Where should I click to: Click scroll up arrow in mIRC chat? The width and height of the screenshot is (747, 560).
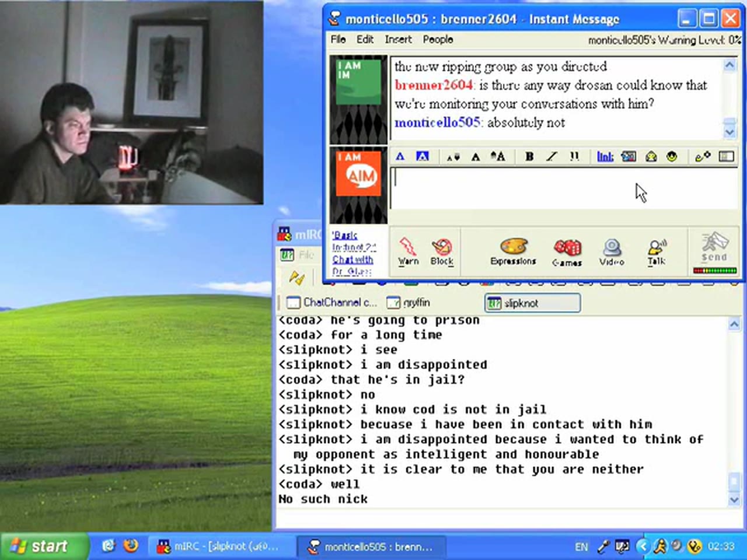(734, 324)
